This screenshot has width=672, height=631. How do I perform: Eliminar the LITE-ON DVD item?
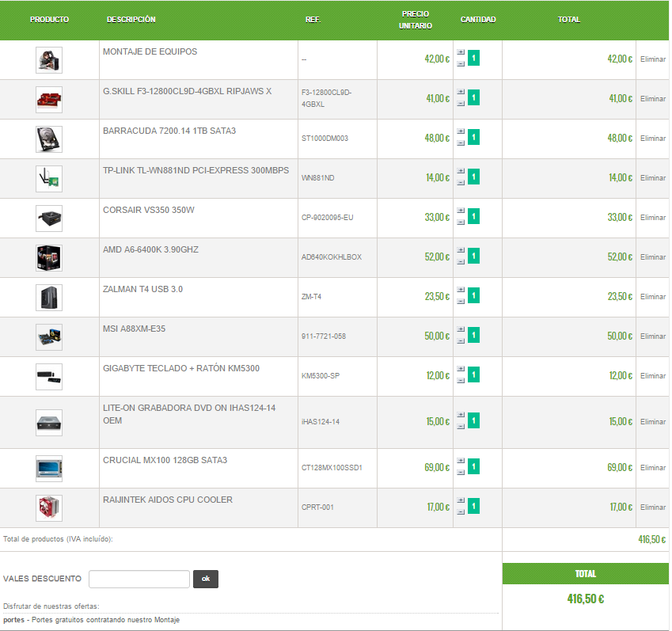click(x=653, y=422)
